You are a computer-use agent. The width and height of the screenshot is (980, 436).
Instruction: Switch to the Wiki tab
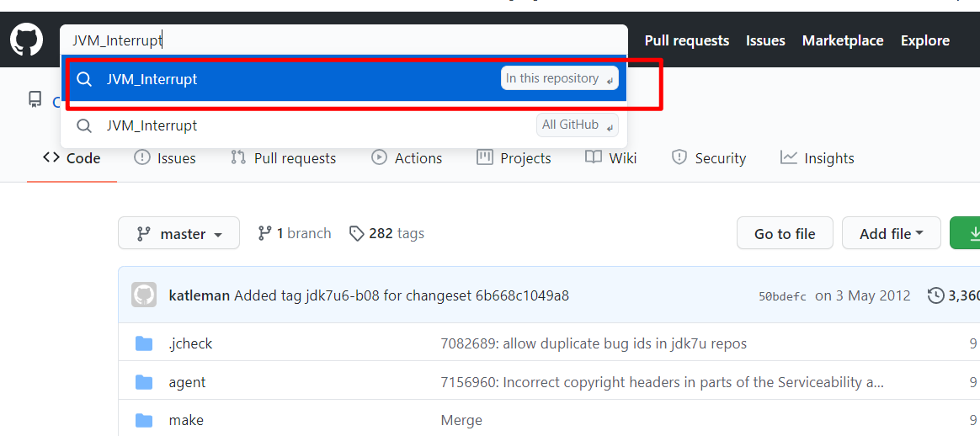610,158
